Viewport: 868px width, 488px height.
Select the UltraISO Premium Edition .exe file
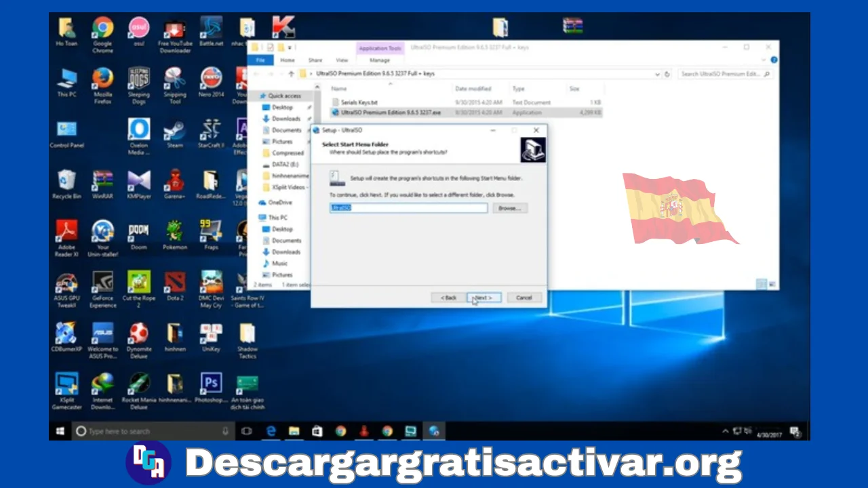[386, 113]
